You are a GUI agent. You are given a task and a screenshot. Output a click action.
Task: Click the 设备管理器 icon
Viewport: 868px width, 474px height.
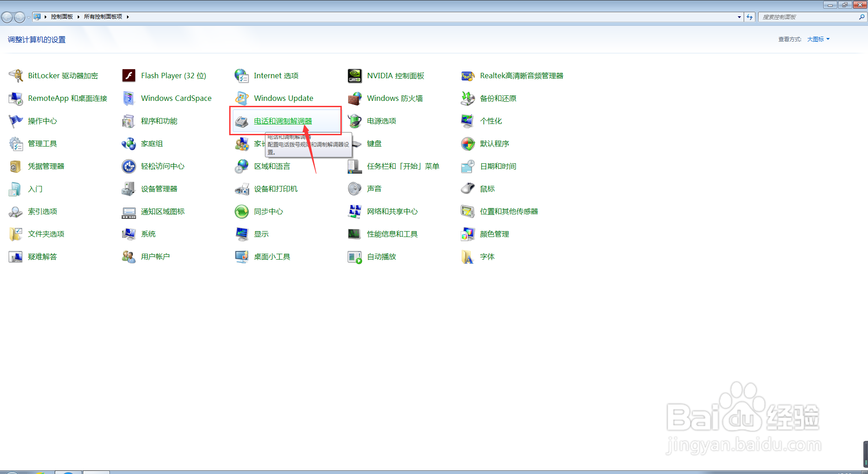tap(129, 189)
